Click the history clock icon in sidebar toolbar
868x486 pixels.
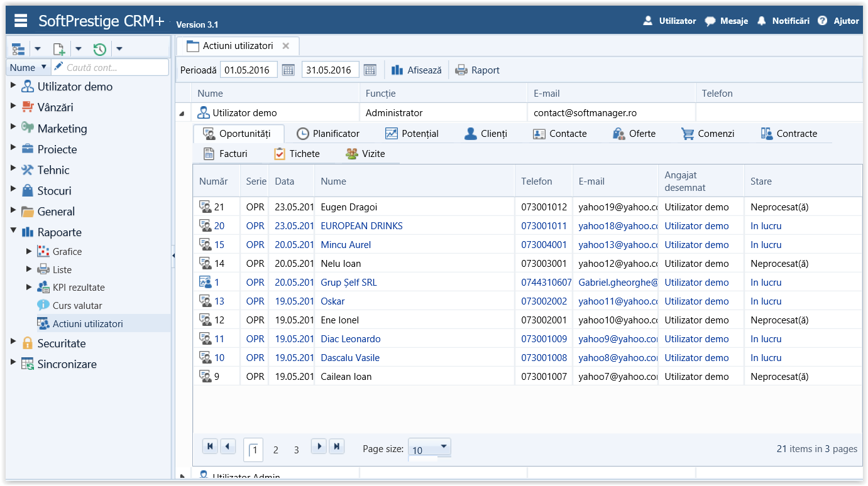99,49
